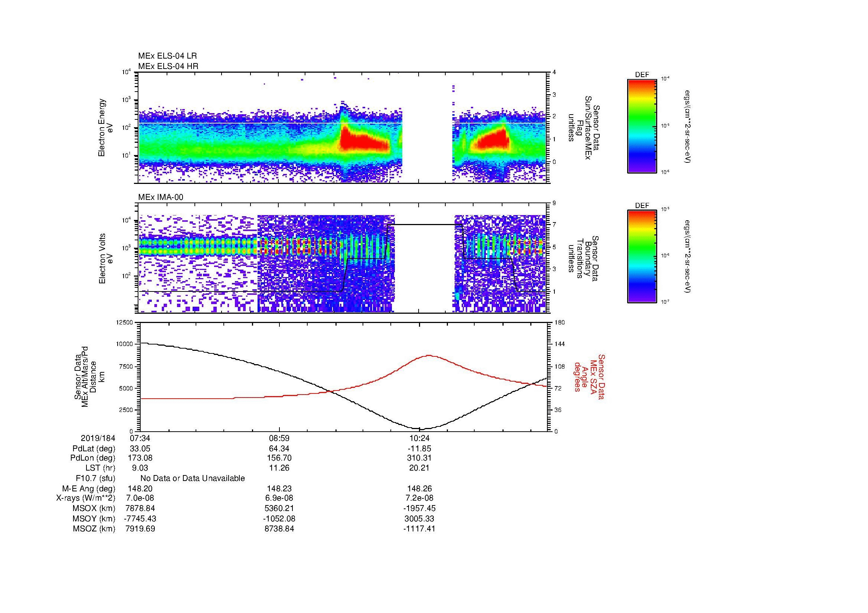
Task: Click PdLon value 310.31
Action: [x=419, y=458]
